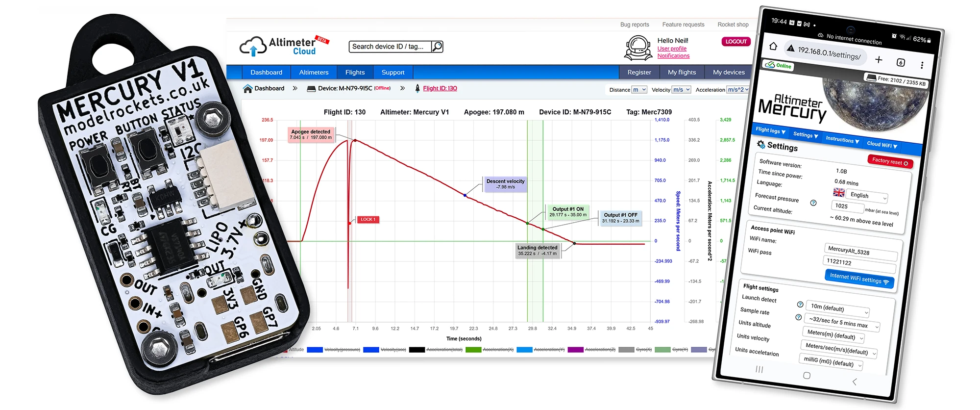Open the Units velocity dropdown showing Meters/sec
This screenshot has height=410, width=980.
[838, 348]
